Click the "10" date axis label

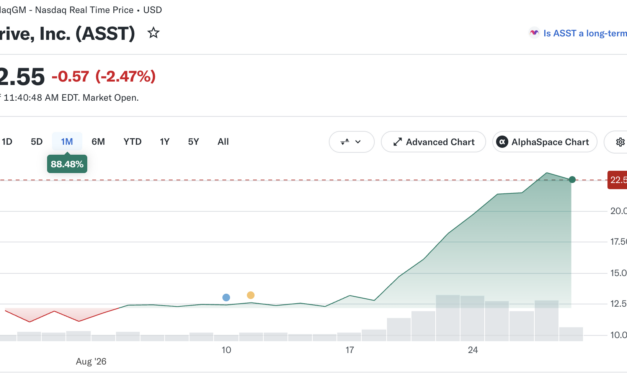(x=226, y=350)
